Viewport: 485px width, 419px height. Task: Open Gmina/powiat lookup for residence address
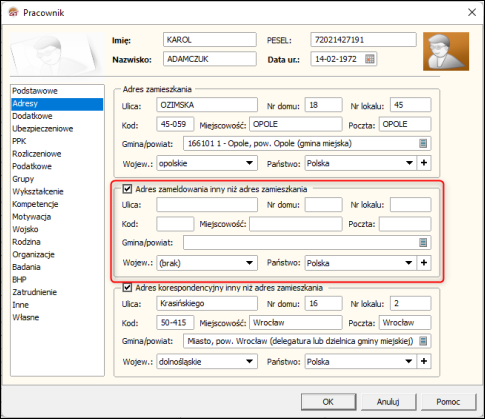click(423, 144)
